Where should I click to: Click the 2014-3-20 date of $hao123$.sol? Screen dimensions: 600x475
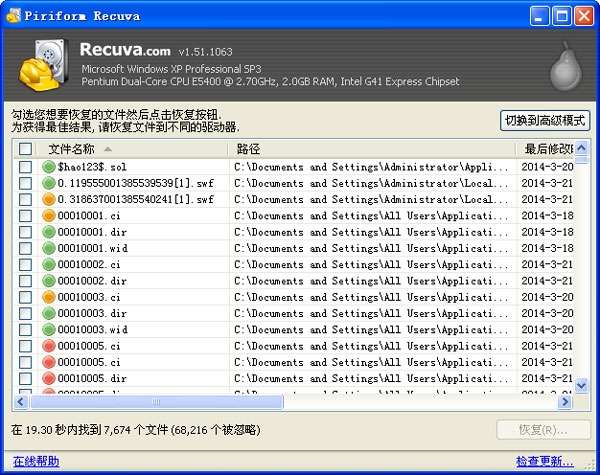pyautogui.click(x=547, y=167)
